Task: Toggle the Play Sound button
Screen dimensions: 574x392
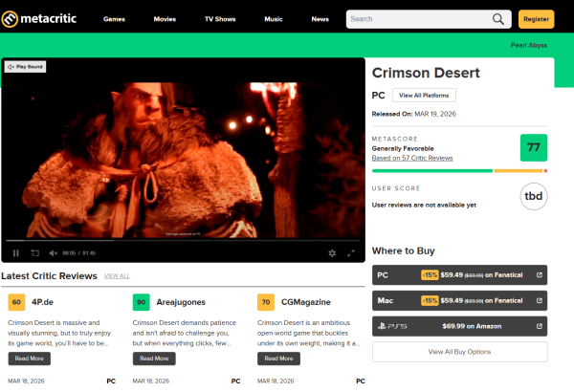Action: 25,67
